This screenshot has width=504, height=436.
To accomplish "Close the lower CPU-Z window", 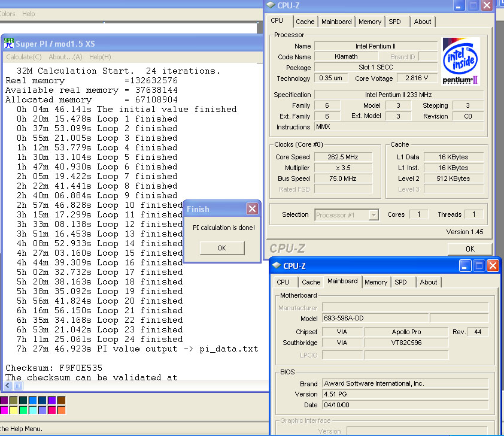I will [x=493, y=266].
